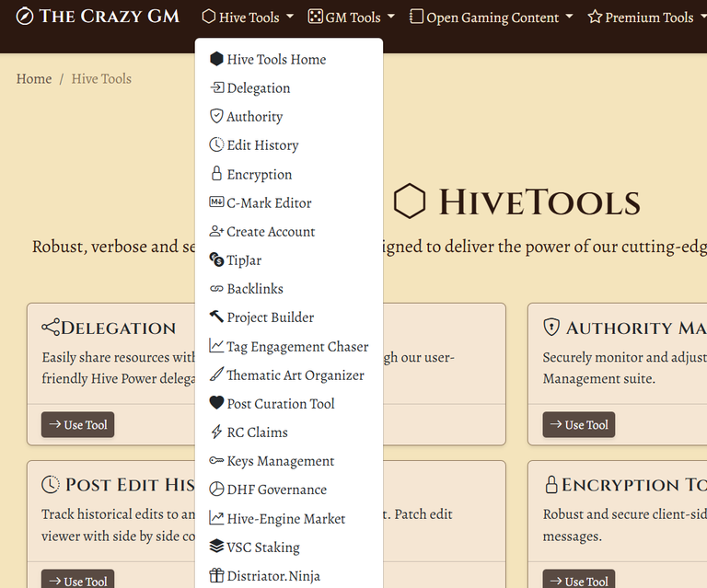
Task: Open Hive-Engine Market entry
Action: [289, 518]
